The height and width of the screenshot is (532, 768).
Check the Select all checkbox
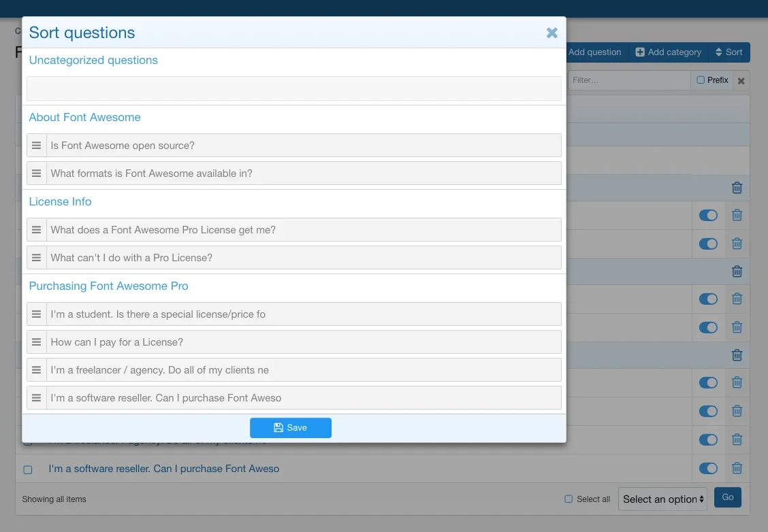[569, 499]
